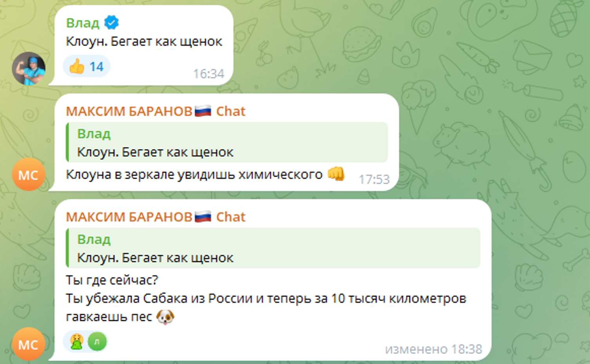Click the fist emoji after химического
Viewport: 590px width, 364px height.
click(336, 174)
